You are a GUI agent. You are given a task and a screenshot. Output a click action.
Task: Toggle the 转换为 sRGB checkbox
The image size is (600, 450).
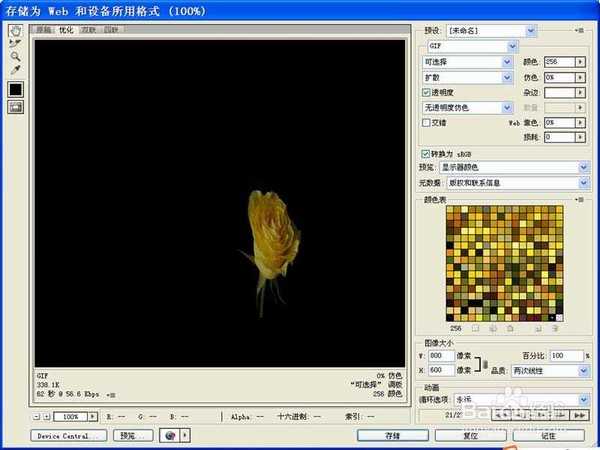point(426,154)
